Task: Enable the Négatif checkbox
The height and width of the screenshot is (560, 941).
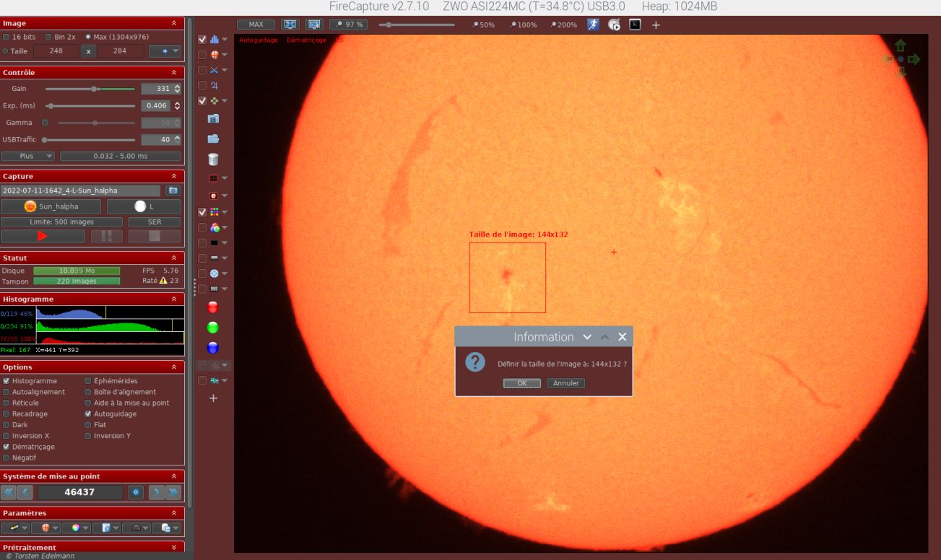Action: [x=6, y=458]
